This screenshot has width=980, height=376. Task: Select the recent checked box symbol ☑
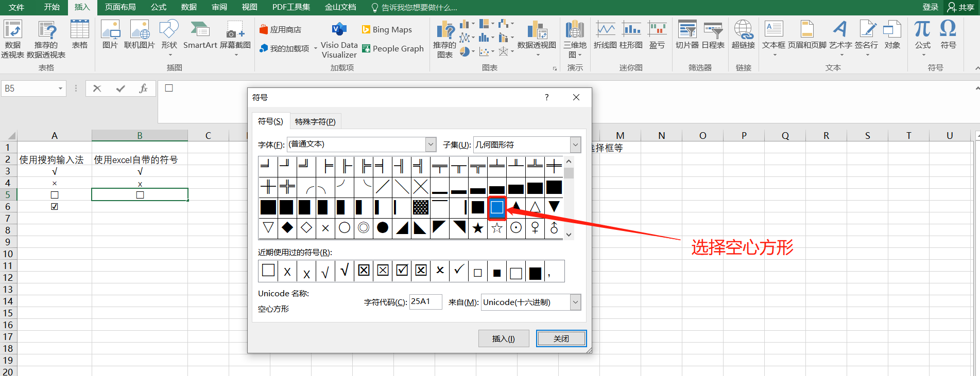click(402, 271)
